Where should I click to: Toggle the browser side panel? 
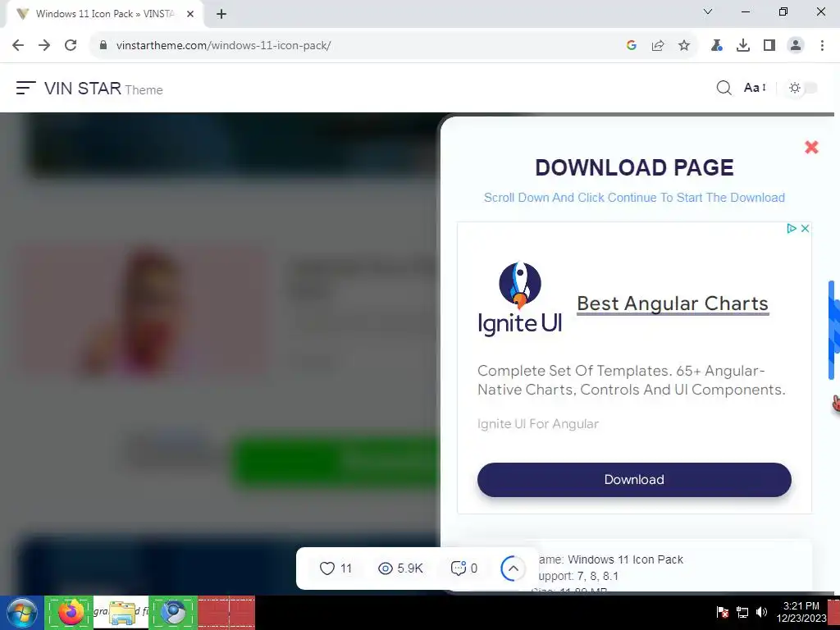click(x=769, y=46)
